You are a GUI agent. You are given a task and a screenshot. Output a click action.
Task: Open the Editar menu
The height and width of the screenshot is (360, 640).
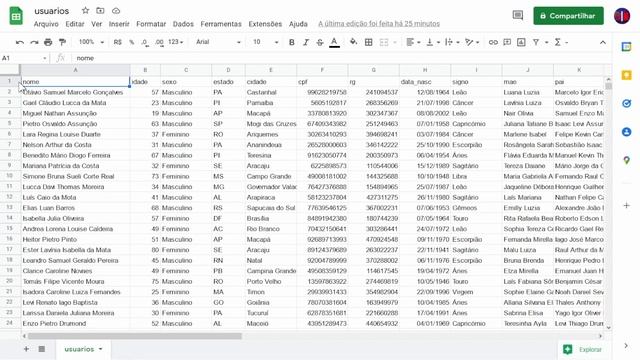point(75,24)
